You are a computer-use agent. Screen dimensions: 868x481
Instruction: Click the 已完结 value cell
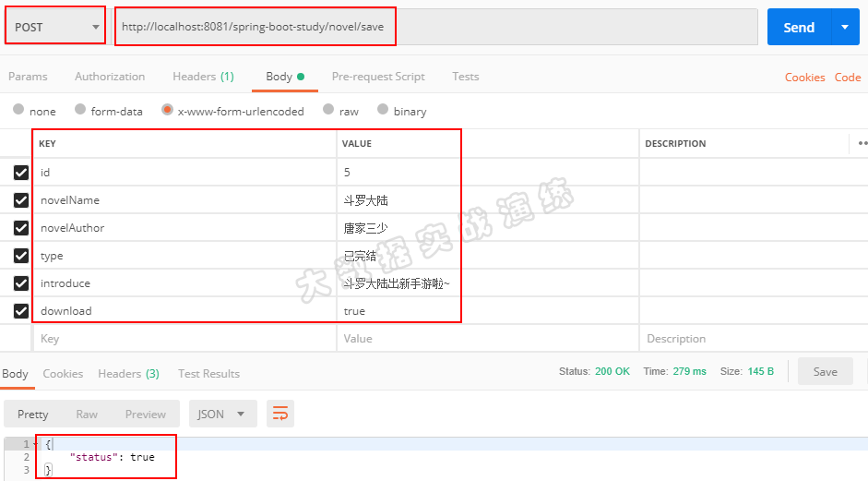(x=488, y=256)
